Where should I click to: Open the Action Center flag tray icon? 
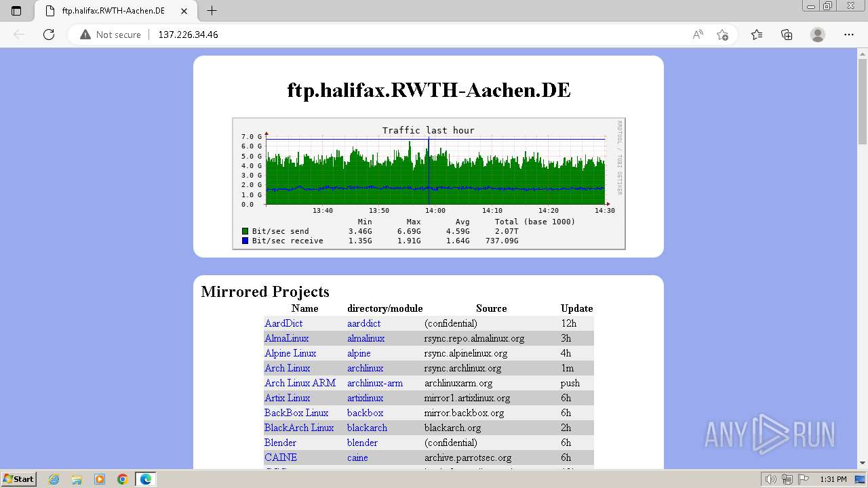[x=804, y=479]
